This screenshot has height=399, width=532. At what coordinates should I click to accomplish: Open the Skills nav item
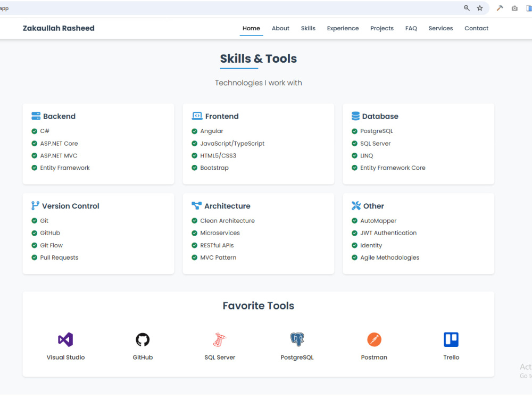click(308, 29)
